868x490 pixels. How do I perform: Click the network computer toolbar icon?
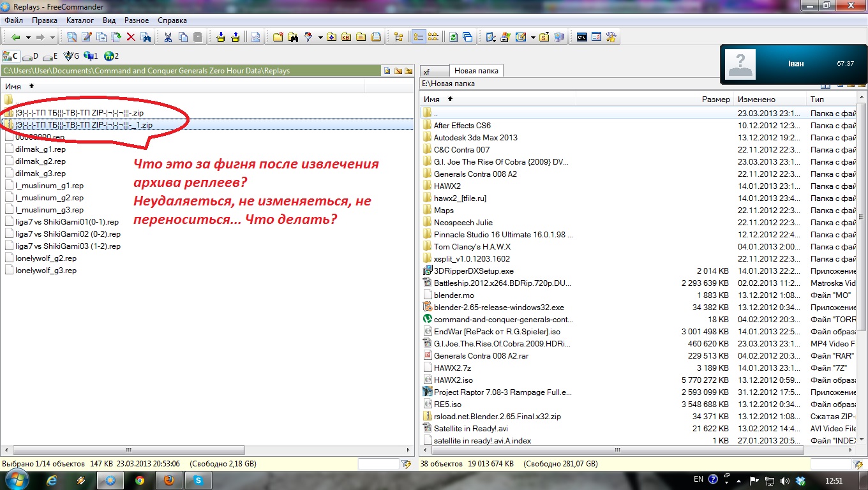pyautogui.click(x=559, y=37)
